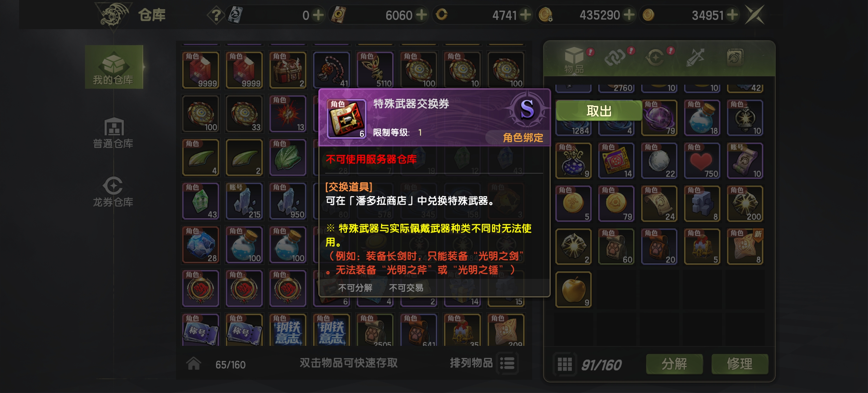The width and height of the screenshot is (868, 393).
Task: Click the help question mark icon
Action: pyautogui.click(x=216, y=15)
